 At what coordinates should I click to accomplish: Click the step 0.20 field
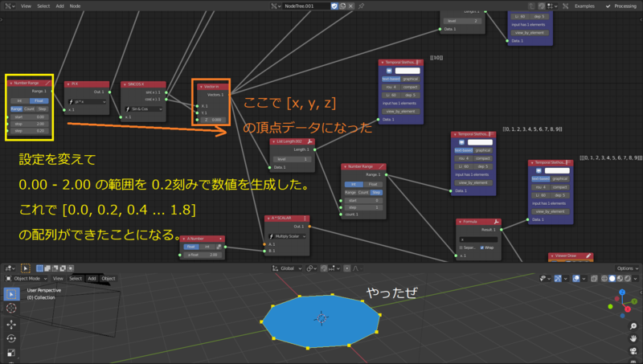pos(30,131)
